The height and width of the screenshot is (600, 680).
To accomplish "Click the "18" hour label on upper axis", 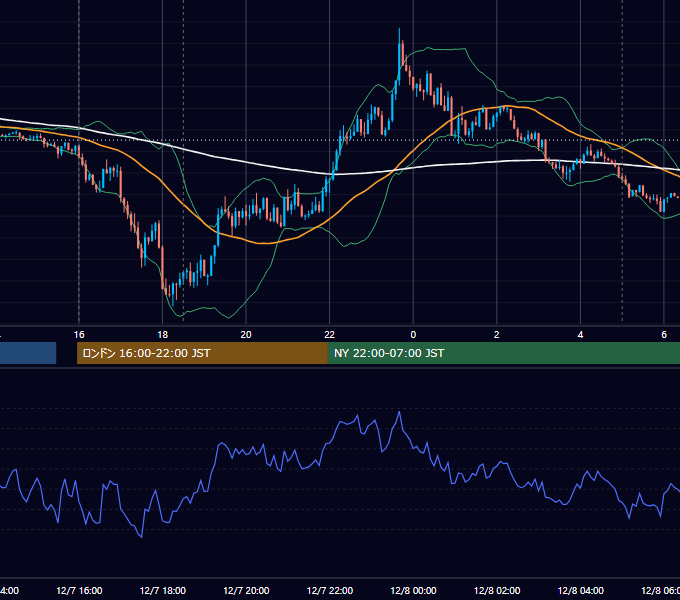I will pos(163,335).
